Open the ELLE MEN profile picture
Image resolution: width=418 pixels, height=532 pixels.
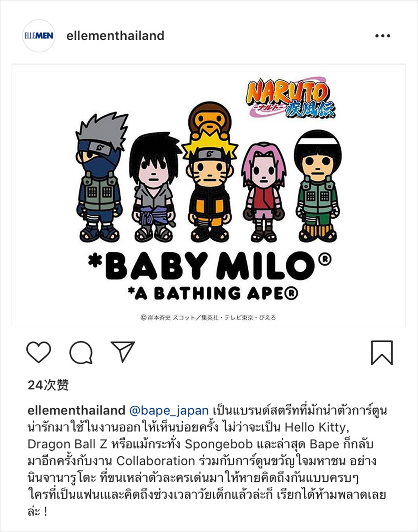pos(39,36)
